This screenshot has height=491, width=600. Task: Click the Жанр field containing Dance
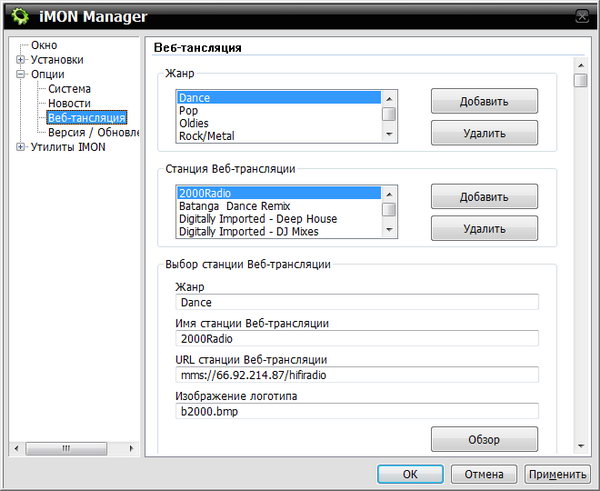click(357, 302)
